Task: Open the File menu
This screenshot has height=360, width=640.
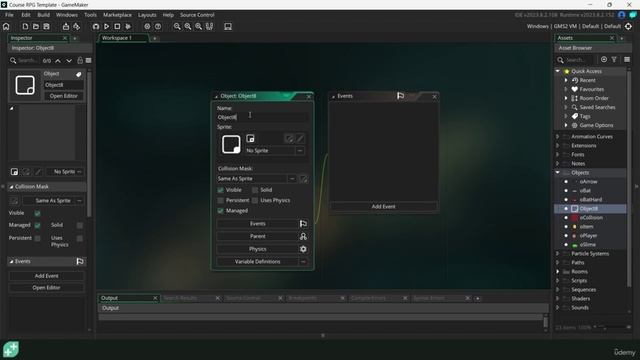Action: pos(9,15)
